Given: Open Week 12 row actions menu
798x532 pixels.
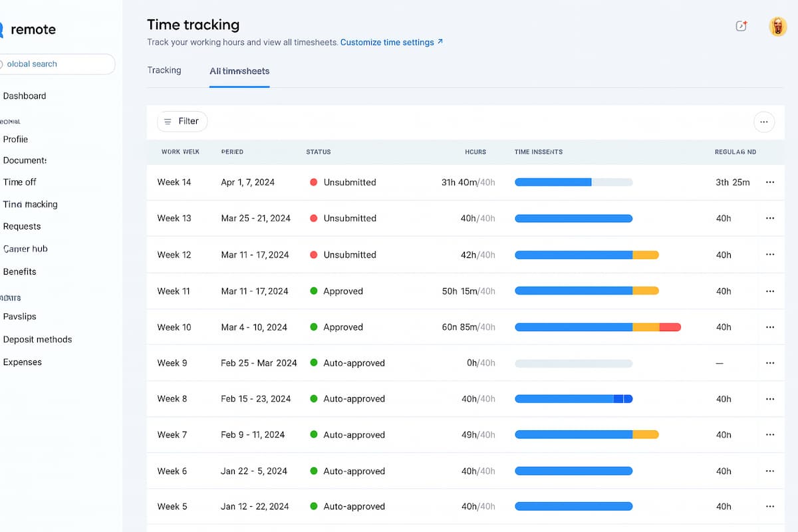Looking at the screenshot, I should (x=770, y=255).
